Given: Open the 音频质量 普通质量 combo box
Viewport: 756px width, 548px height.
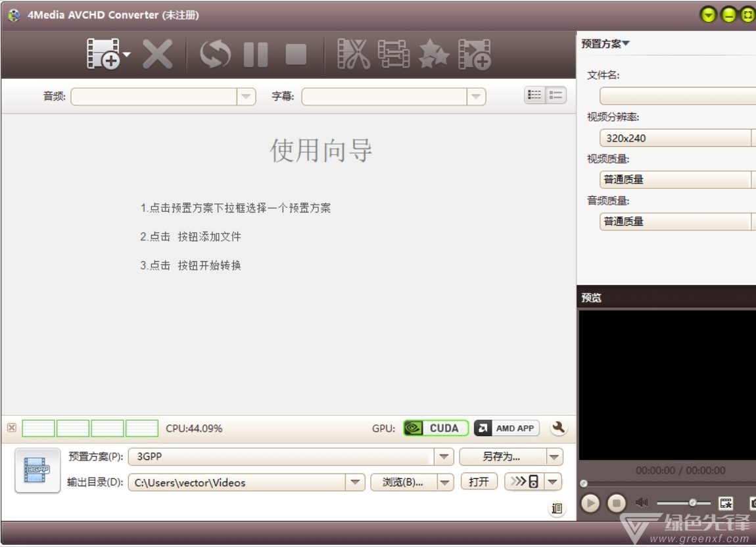Looking at the screenshot, I should [677, 222].
